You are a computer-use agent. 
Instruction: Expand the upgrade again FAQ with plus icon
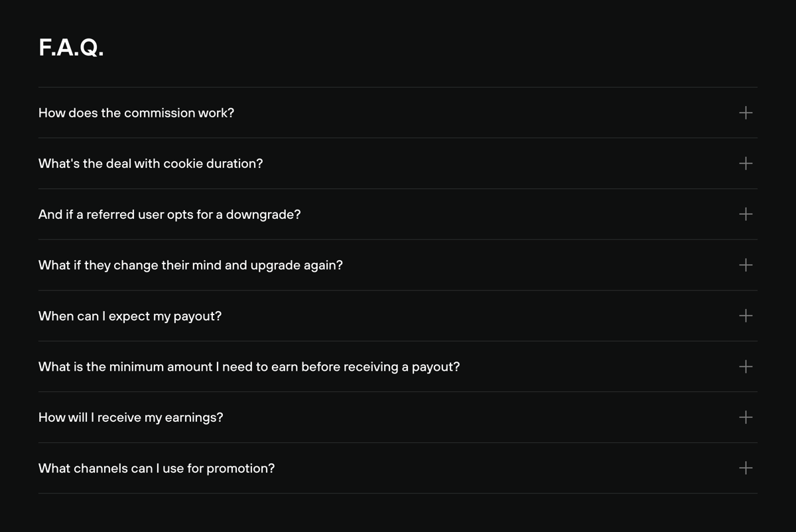(745, 265)
